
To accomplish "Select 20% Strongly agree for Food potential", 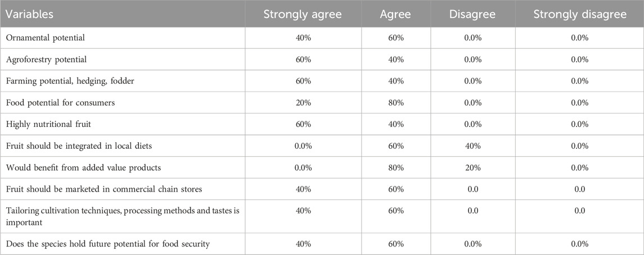I will [x=303, y=103].
